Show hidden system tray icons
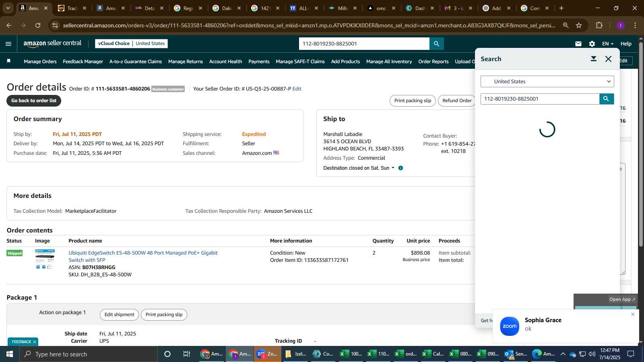The image size is (644, 362). 563,354
